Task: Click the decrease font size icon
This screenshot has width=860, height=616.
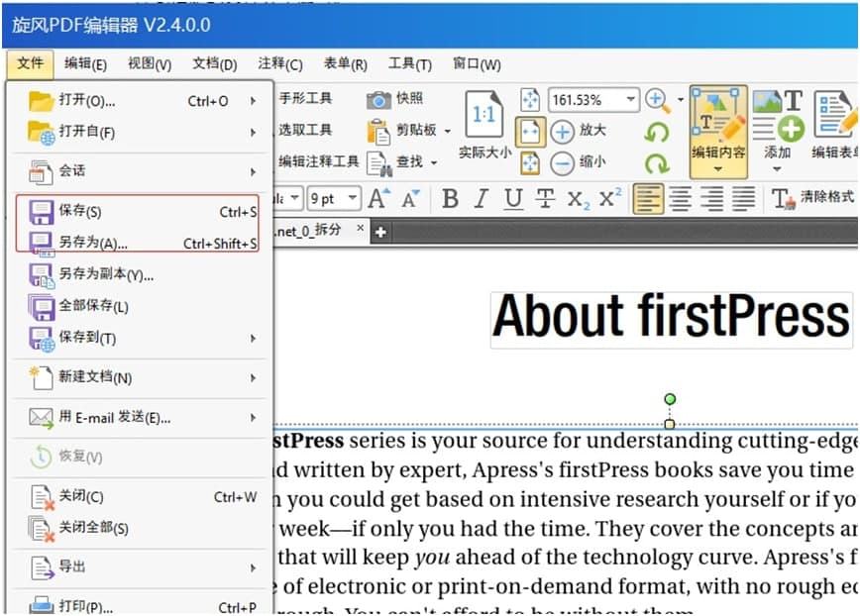Action: coord(410,198)
